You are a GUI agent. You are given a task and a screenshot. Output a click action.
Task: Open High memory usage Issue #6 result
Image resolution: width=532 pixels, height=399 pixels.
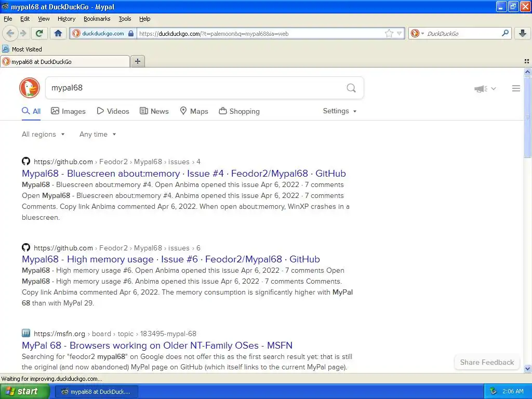[170, 259]
